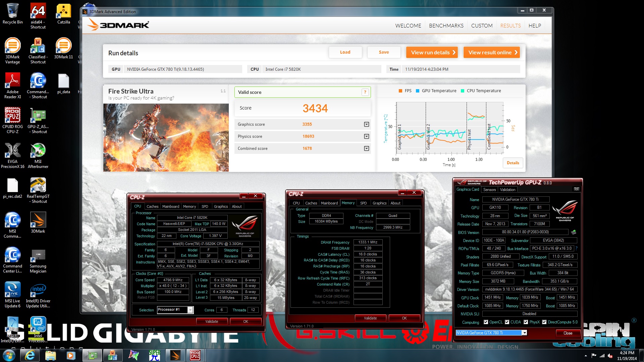
Task: Click the Fire Strike Ultra thumbnail image
Action: pos(166,137)
